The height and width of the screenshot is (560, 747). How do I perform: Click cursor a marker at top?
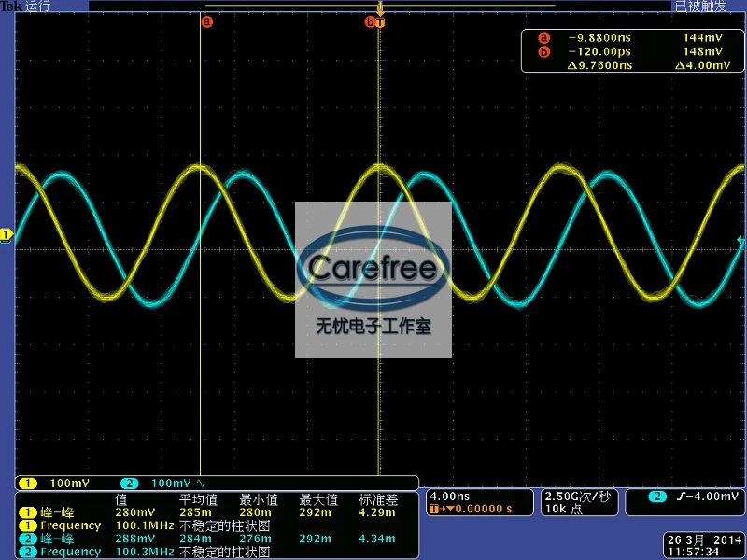click(x=206, y=21)
